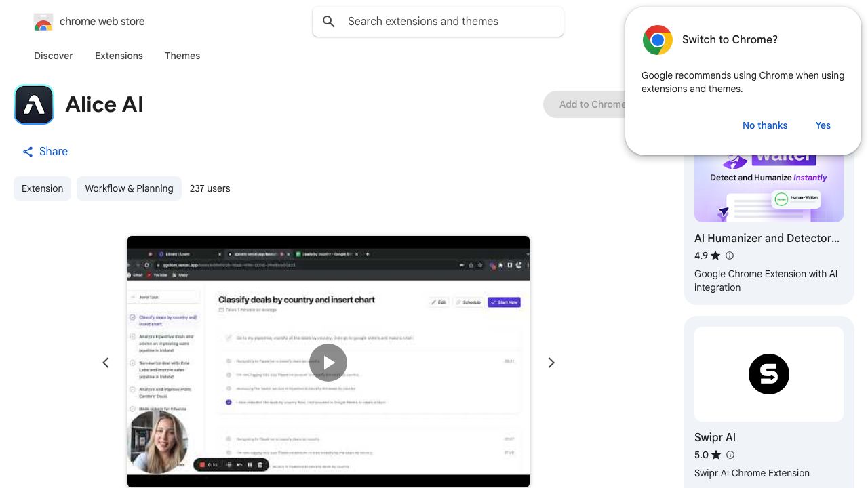This screenshot has width=868, height=488.
Task: Play the Alice AI demo video
Action: pyautogui.click(x=328, y=363)
